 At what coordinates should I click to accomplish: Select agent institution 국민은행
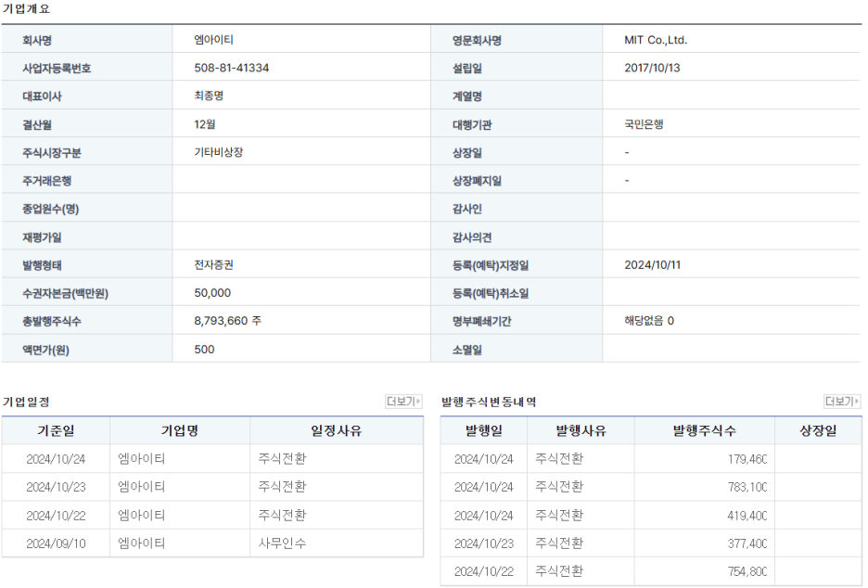click(644, 124)
